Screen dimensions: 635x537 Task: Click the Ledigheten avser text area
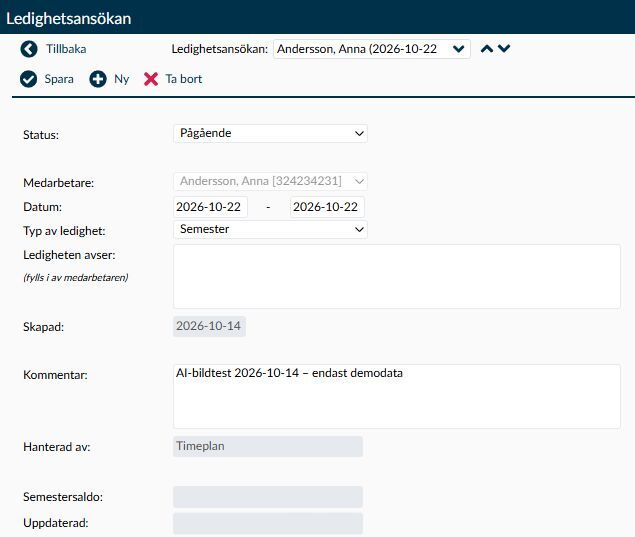click(x=397, y=277)
